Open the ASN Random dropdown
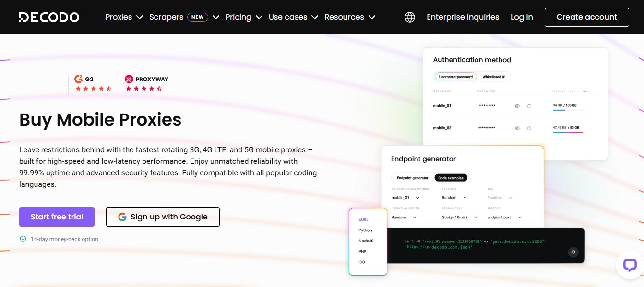Image resolution: width=644 pixels, height=287 pixels. click(500, 198)
